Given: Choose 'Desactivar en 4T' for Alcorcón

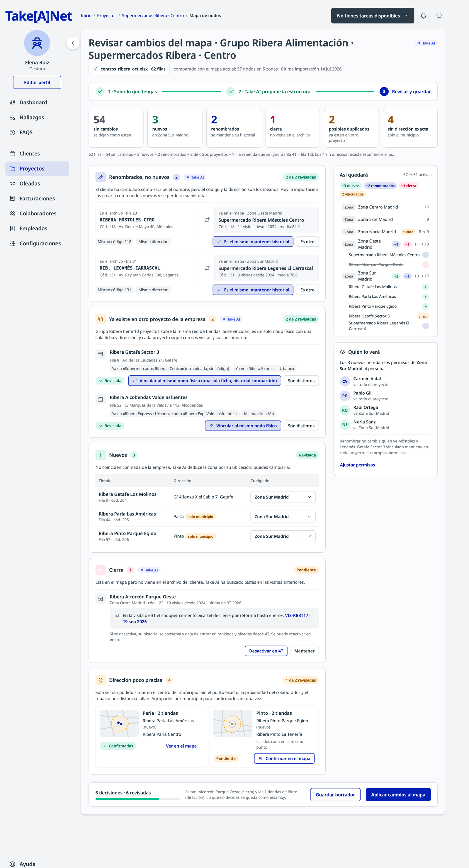Looking at the screenshot, I should (x=266, y=651).
